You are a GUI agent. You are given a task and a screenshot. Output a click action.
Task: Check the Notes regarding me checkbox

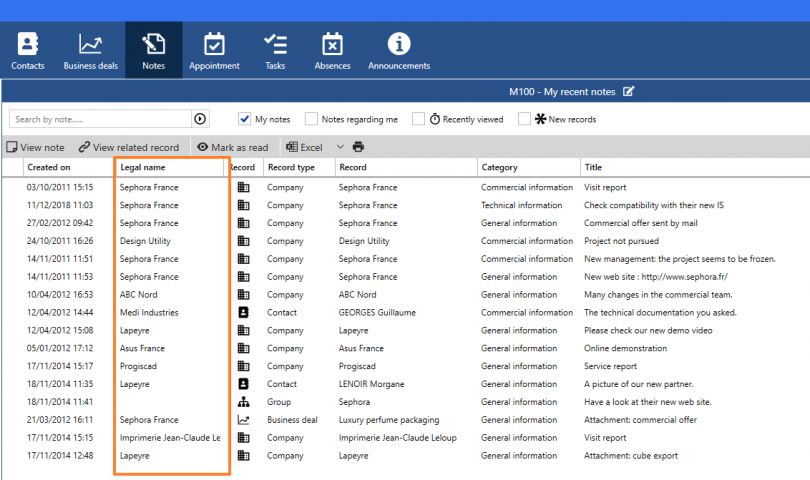pos(311,119)
